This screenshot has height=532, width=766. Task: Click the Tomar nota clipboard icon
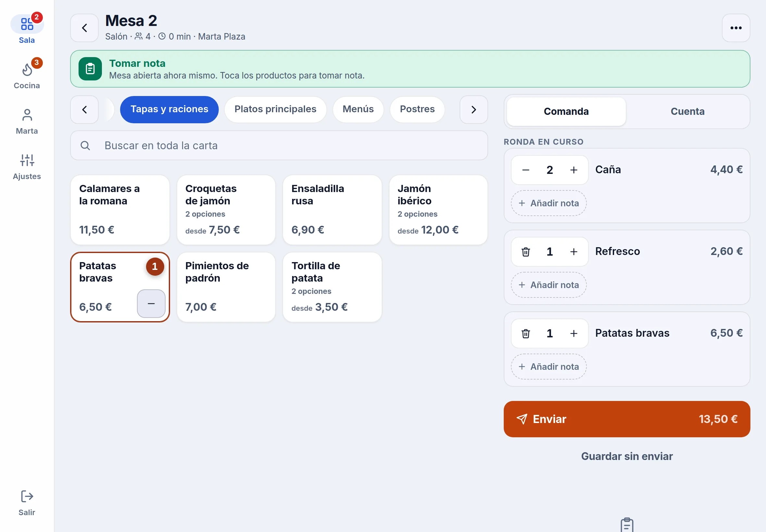tap(90, 69)
